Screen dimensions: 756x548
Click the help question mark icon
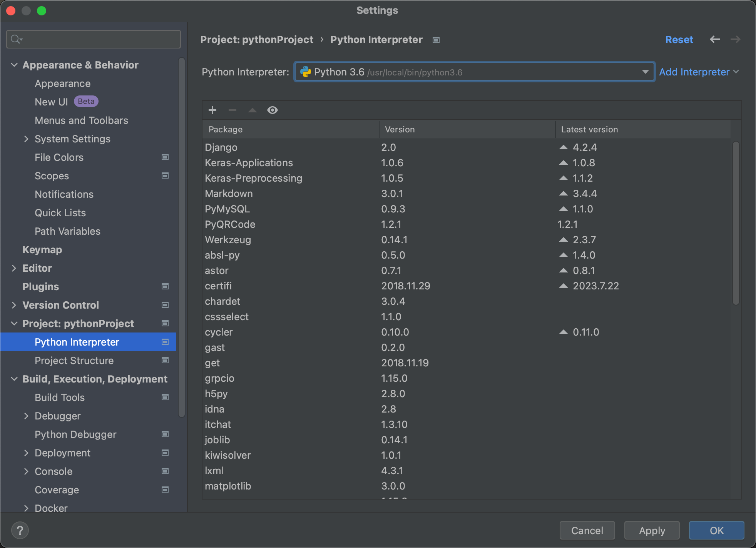pyautogui.click(x=20, y=530)
